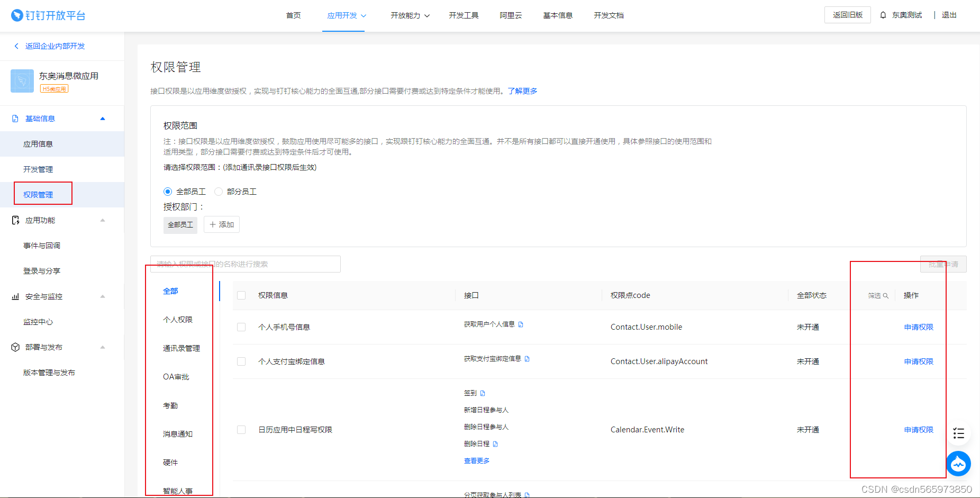Switch to the 硬件 category tab
Image resolution: width=980 pixels, height=498 pixels.
(170, 463)
